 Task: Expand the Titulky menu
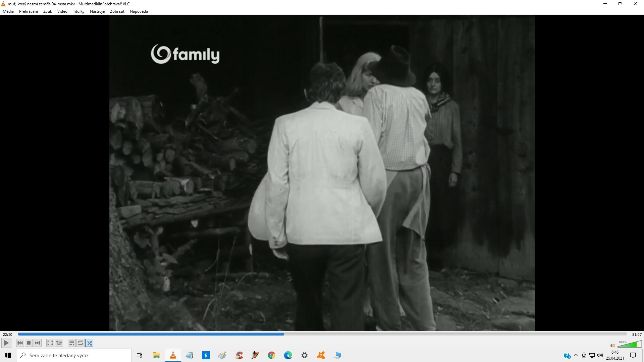pyautogui.click(x=78, y=11)
